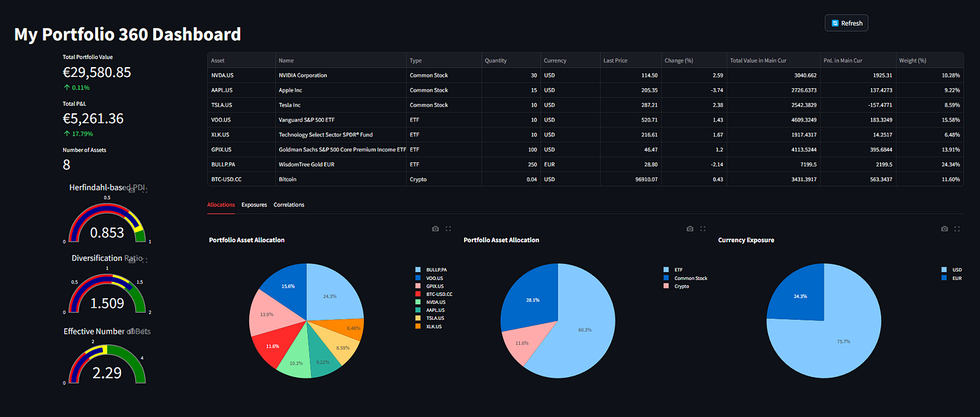Select the AAPL.US asset cell
980x417 pixels.
(x=241, y=90)
